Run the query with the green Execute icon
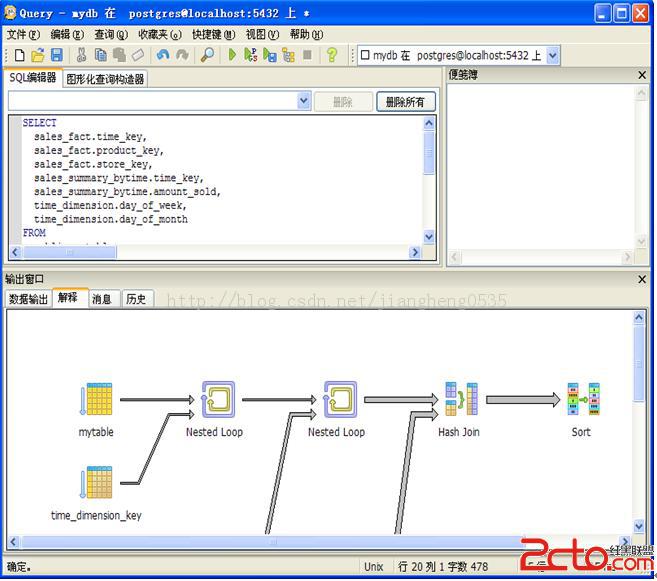 [x=232, y=56]
